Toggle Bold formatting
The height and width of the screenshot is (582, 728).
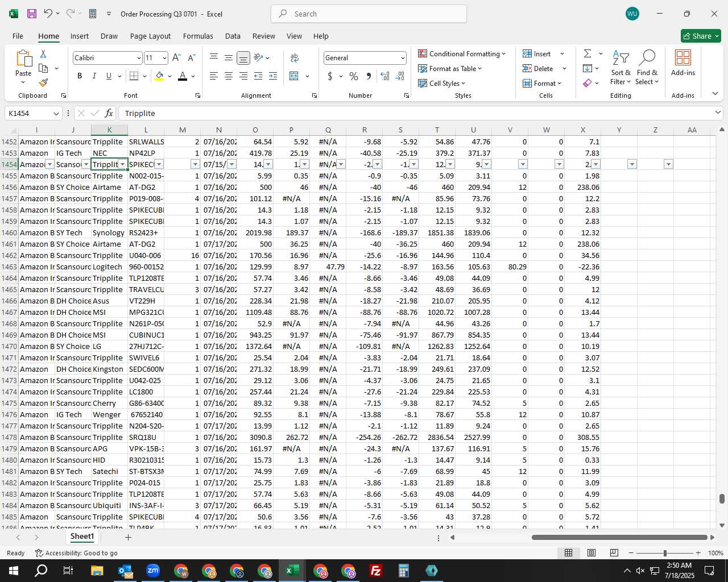pos(80,76)
